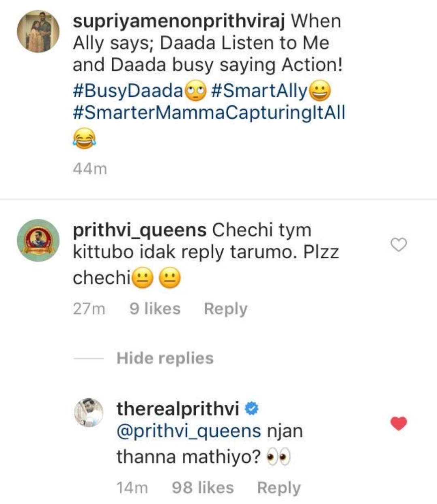Screen dimensions: 437x504
Task: Reply to prithvi_queens comment
Action: click(225, 309)
